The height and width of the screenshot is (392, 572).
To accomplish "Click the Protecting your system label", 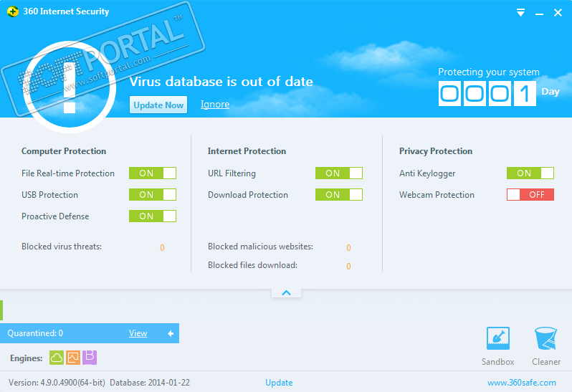I will (x=489, y=72).
